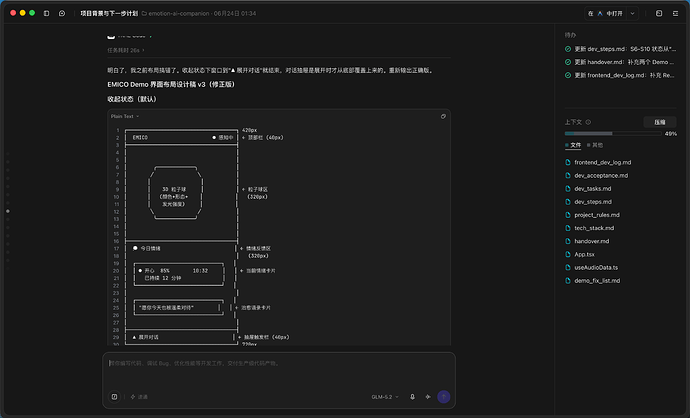Screen dimensions: 690x418
Task: Click the info icon next to 上下文
Action: tap(588, 122)
